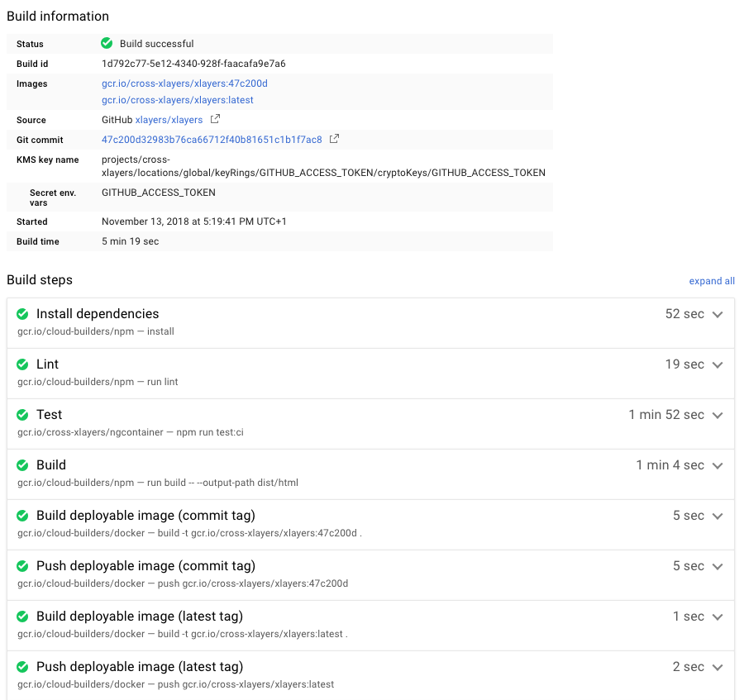Expand Push deployable image (commit tag) chevron
The image size is (744, 700).
717,567
